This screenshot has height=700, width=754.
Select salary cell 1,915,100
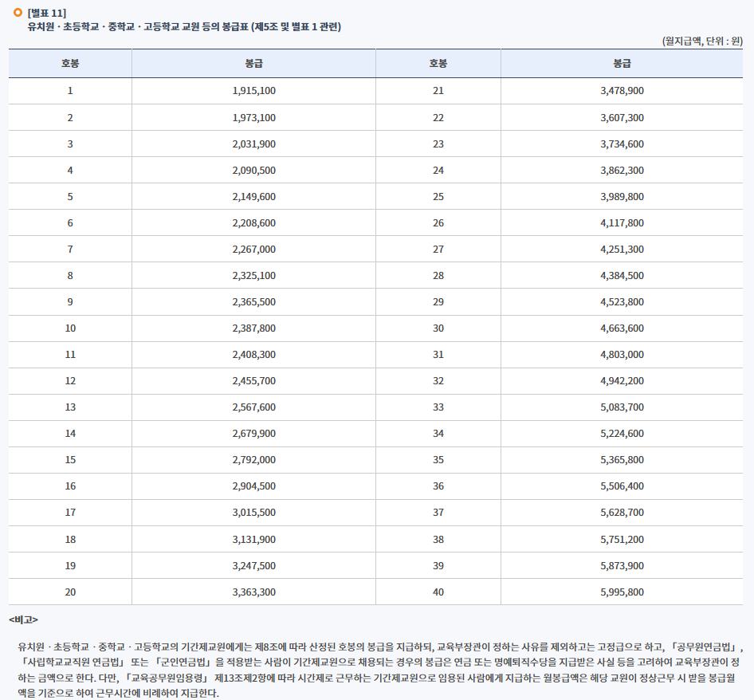click(254, 90)
